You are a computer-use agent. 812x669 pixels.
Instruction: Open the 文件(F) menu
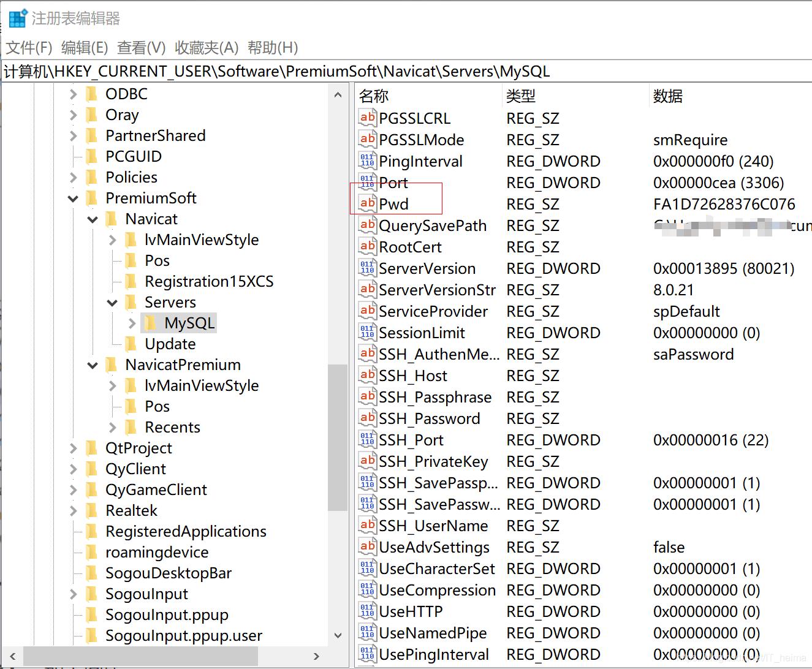click(29, 48)
